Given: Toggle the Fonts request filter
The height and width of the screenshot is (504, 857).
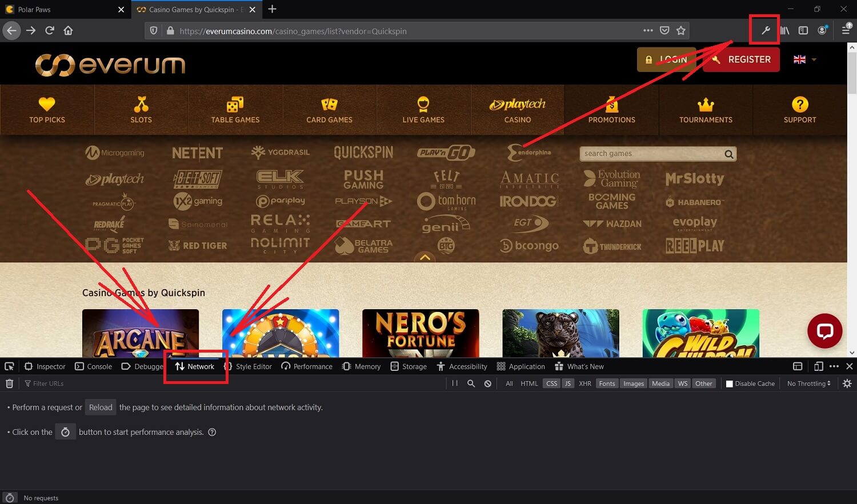Looking at the screenshot, I should [607, 383].
